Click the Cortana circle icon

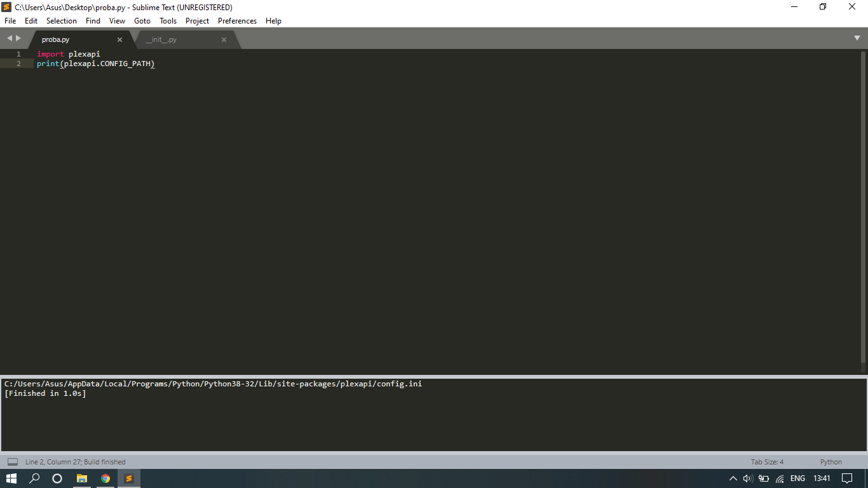(57, 478)
